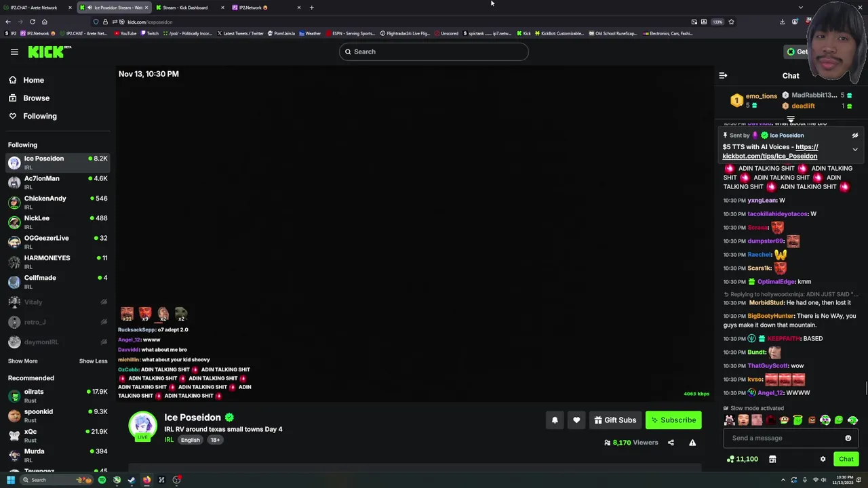This screenshot has height=488, width=868.
Task: Collapse the chat panel arrow icon
Action: point(723,76)
